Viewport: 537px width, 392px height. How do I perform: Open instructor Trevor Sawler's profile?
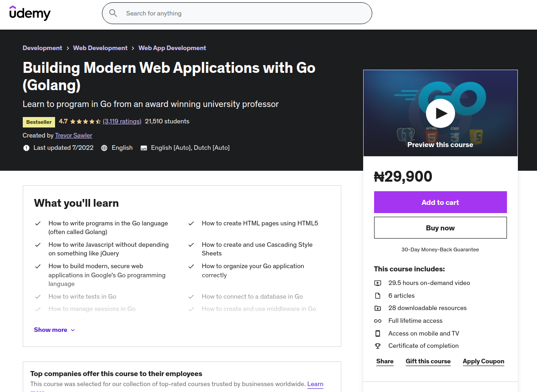pyautogui.click(x=74, y=135)
